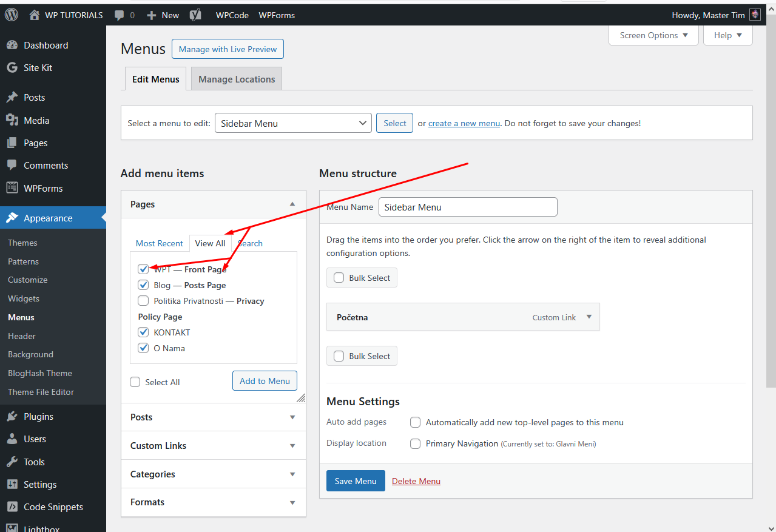776x532 pixels.
Task: Uncheck the KONTAKT page checkbox
Action: click(143, 332)
